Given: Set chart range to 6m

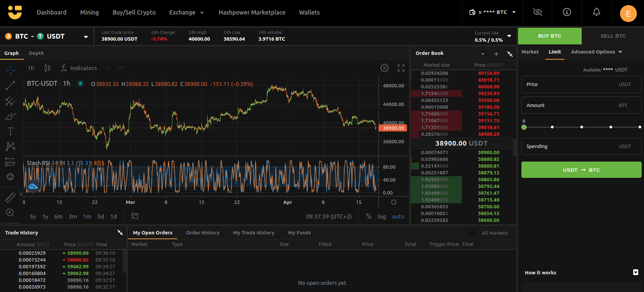Looking at the screenshot, I should click(58, 216).
